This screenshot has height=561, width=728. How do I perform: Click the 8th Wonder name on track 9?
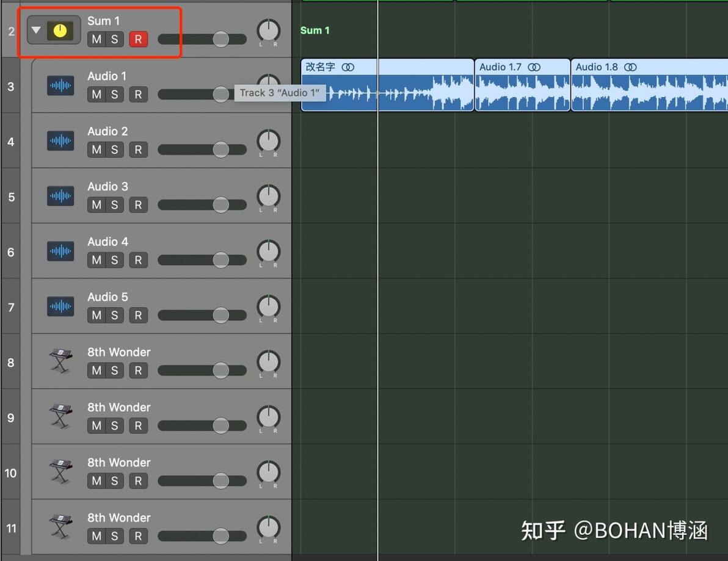(119, 407)
